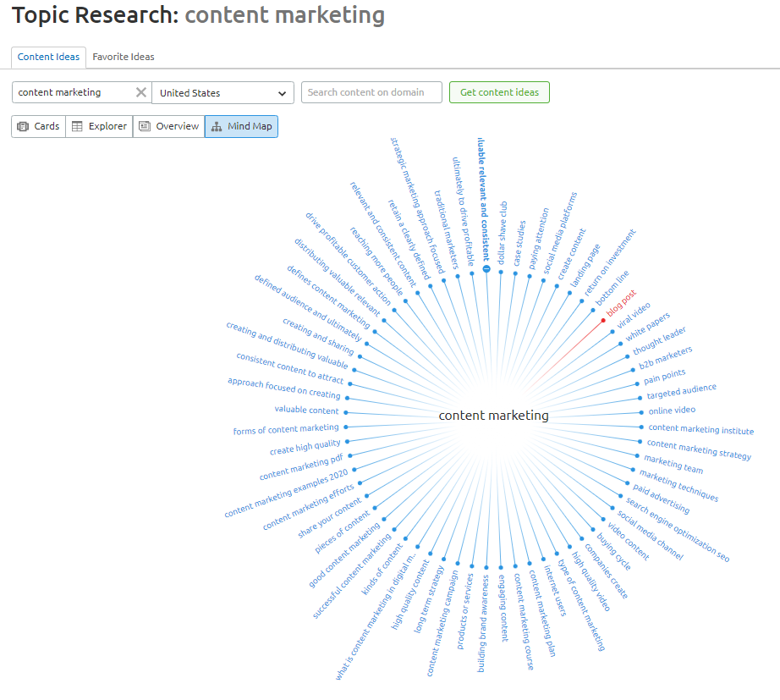Select the search engine optimization seo topic
The width and height of the screenshot is (780, 700).
pyautogui.click(x=678, y=529)
